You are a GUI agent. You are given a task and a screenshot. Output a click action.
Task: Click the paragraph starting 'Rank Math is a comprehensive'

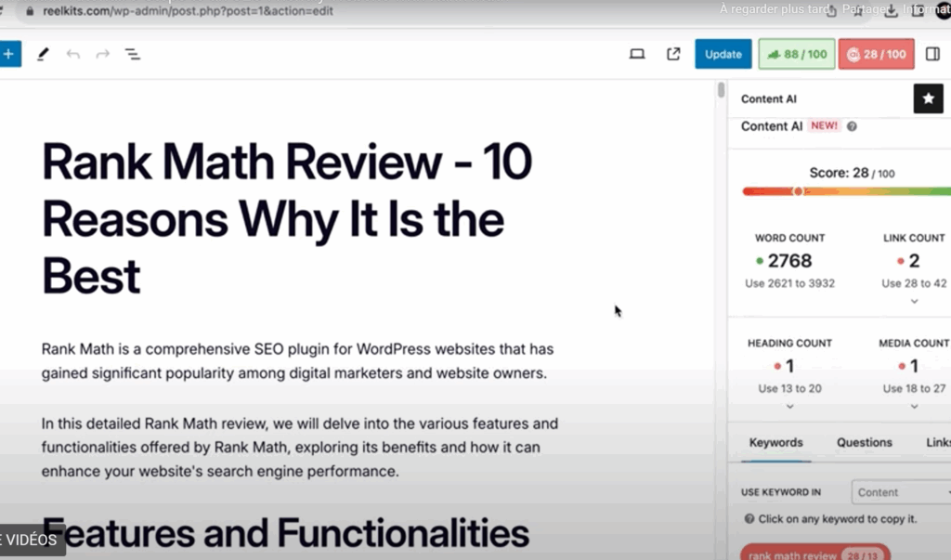[297, 361]
